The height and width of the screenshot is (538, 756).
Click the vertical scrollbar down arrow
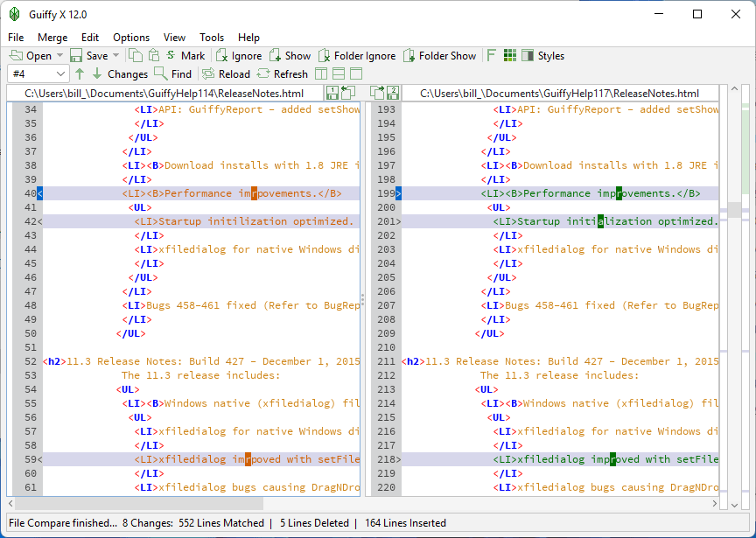734,506
